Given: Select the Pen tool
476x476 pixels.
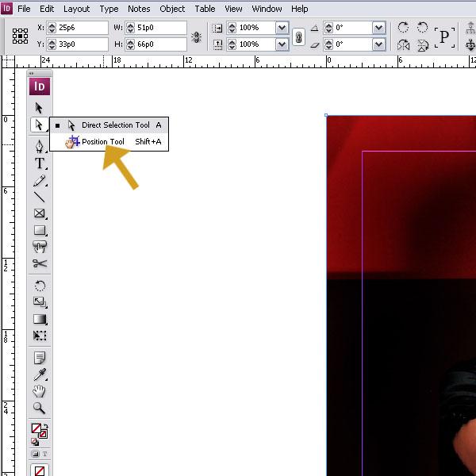Looking at the screenshot, I should (39, 146).
